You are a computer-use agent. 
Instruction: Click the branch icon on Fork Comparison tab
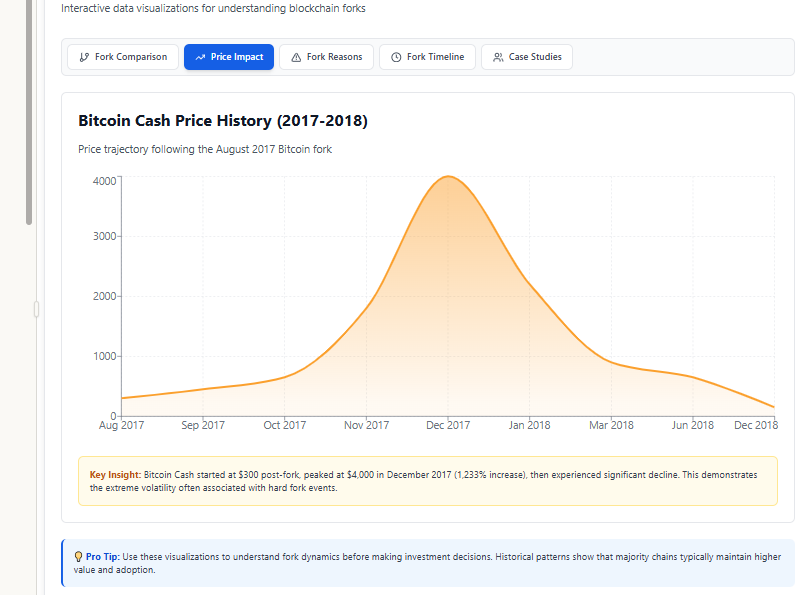(84, 57)
